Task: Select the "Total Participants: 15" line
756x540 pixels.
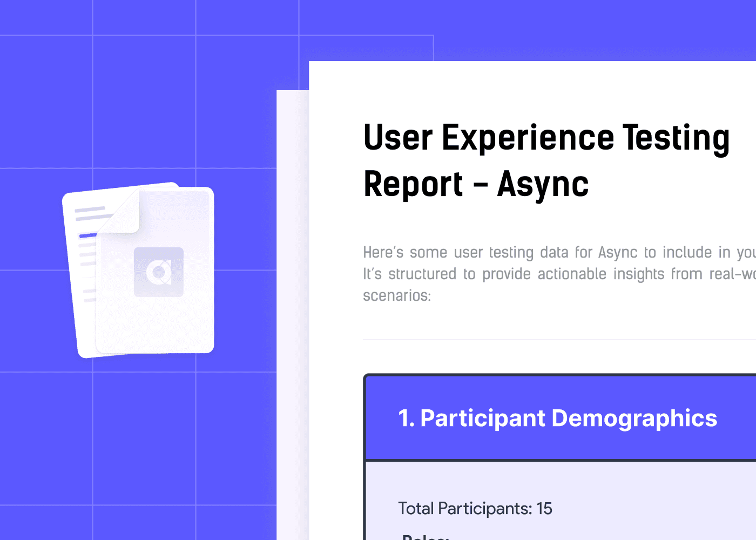Action: point(475,508)
